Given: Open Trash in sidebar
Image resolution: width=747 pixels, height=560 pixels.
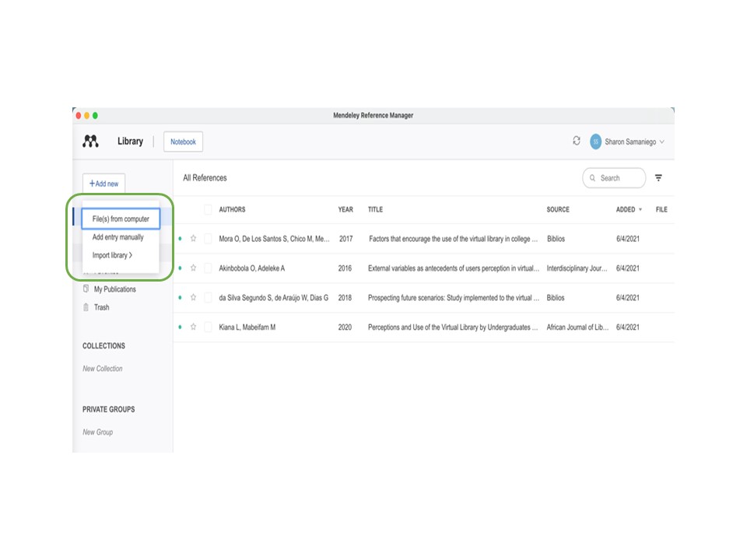Looking at the screenshot, I should click(101, 307).
